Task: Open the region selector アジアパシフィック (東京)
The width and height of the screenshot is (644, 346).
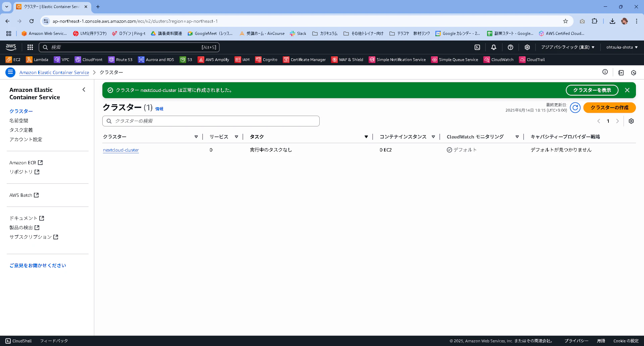Action: coord(568,47)
